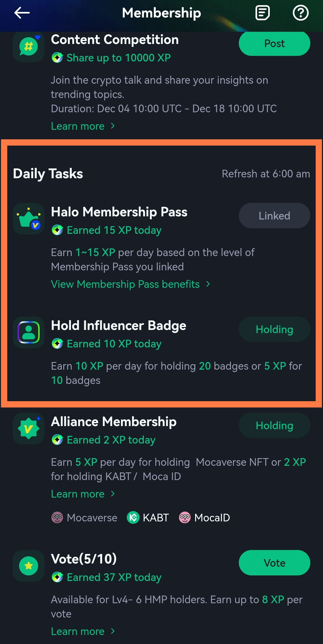Tap the Hold Influencer Badge profile icon
The image size is (323, 644).
click(29, 332)
